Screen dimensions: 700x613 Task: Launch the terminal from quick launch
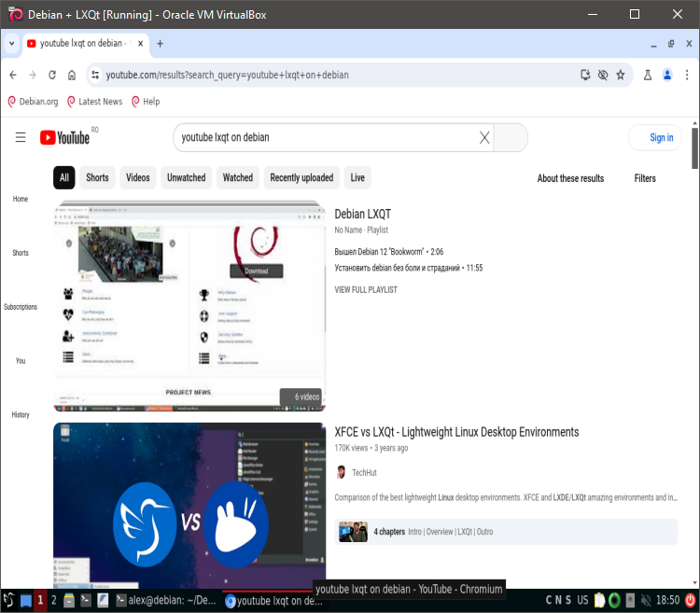(x=86, y=601)
